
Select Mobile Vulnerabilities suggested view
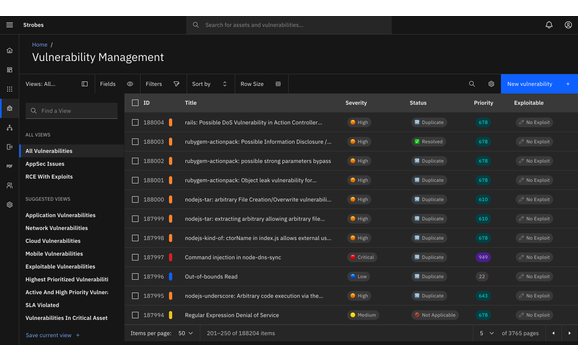click(54, 254)
